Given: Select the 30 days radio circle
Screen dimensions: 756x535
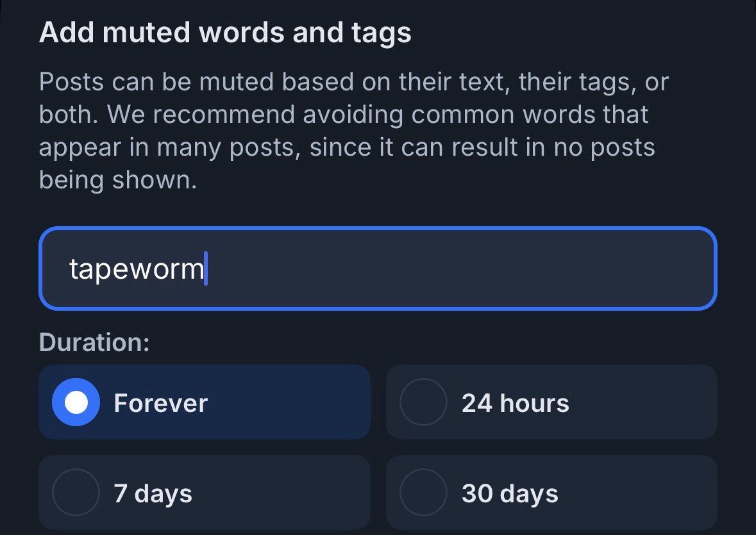Looking at the screenshot, I should pyautogui.click(x=423, y=493).
